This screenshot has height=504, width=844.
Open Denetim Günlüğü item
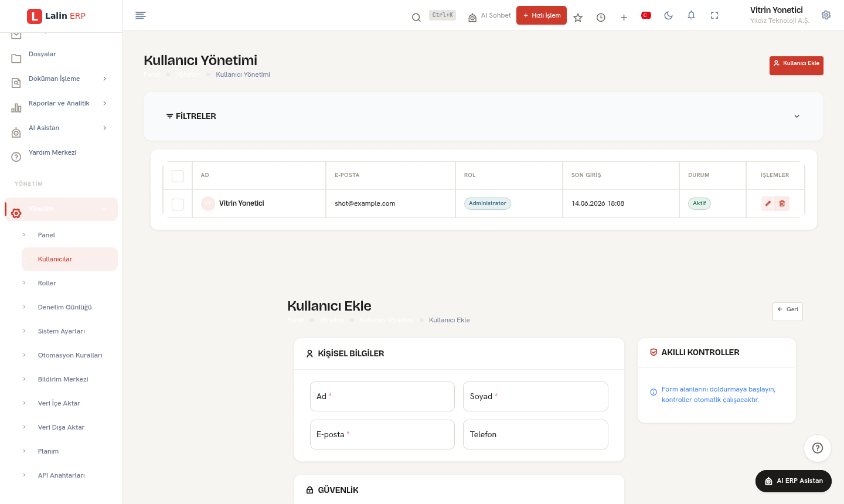point(64,307)
